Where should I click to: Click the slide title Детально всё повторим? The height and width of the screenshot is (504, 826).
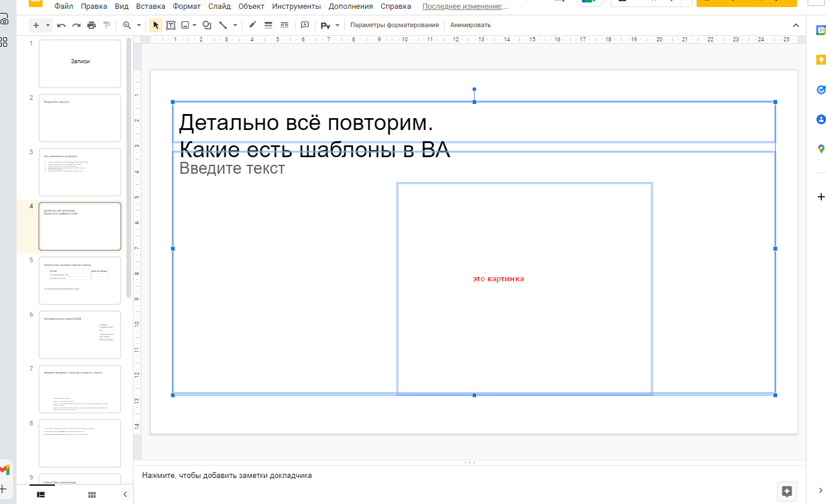pos(306,122)
